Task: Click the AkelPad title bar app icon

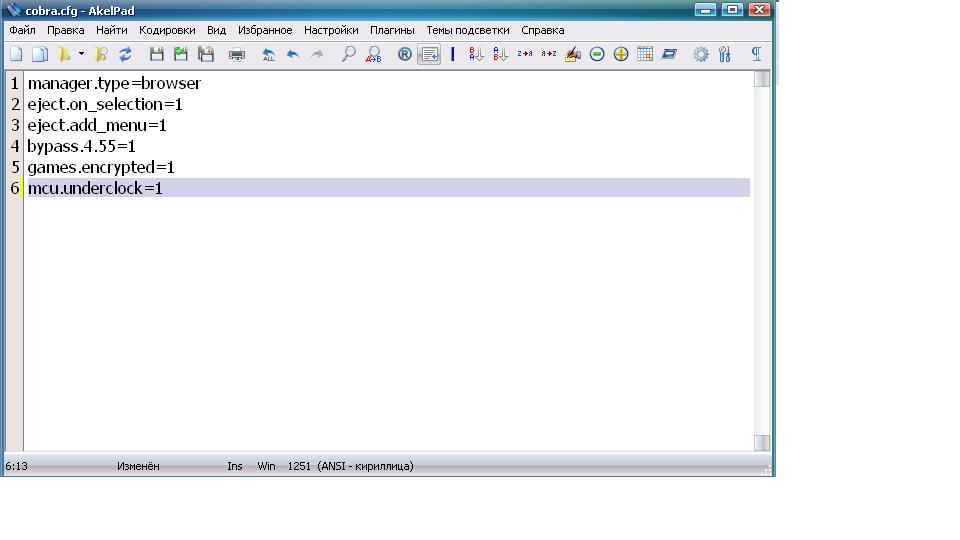Action: click(13, 10)
